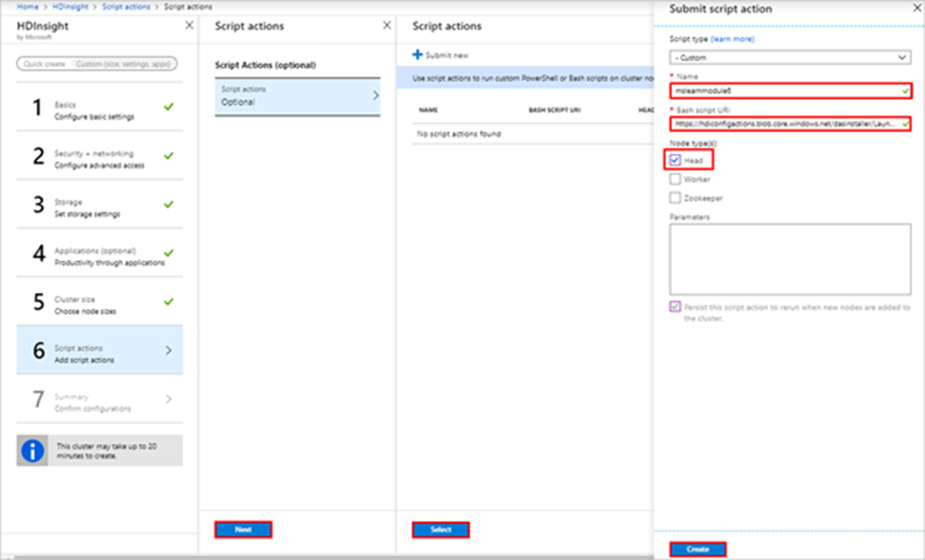The image size is (925, 560).
Task: Close the Submit script action panel
Action: [916, 8]
